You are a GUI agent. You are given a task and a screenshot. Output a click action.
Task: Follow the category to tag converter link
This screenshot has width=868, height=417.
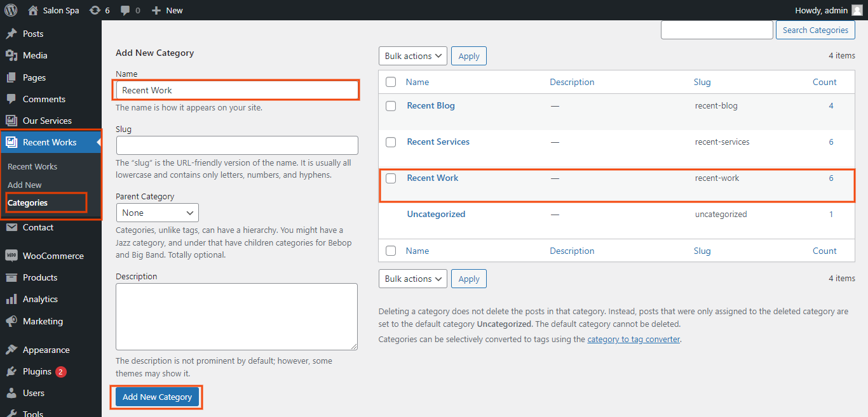click(x=633, y=339)
